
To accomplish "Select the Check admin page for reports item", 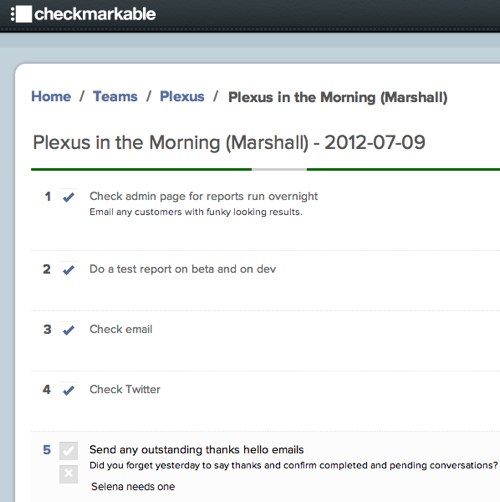I will coord(204,196).
